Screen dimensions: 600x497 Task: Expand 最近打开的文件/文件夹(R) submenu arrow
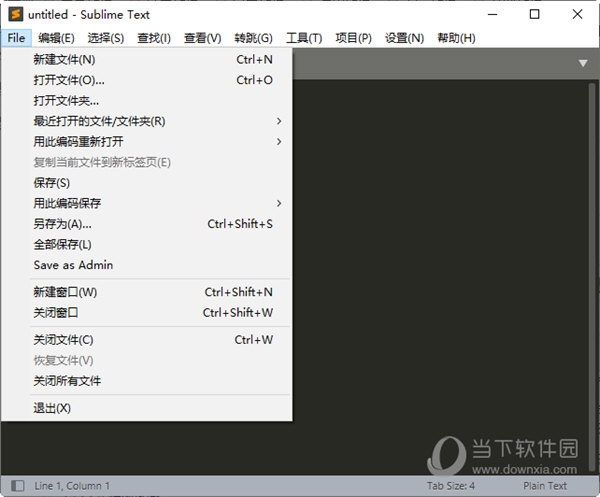coord(279,121)
